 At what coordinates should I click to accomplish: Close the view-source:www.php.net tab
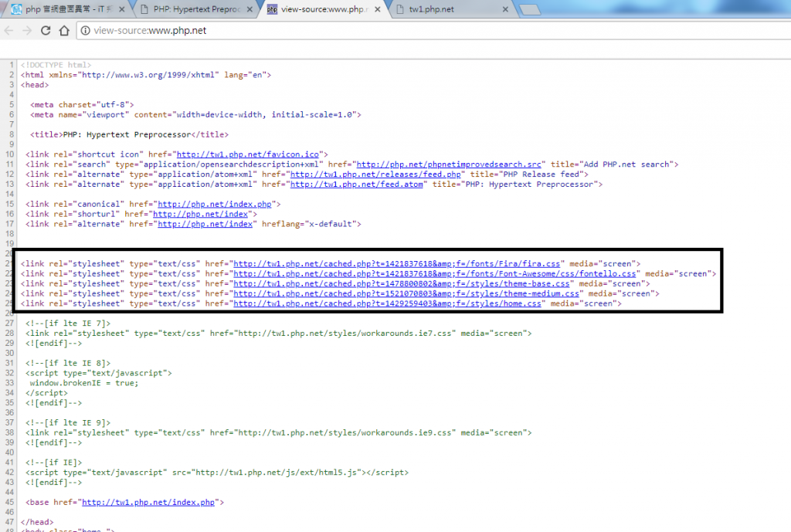(x=377, y=9)
